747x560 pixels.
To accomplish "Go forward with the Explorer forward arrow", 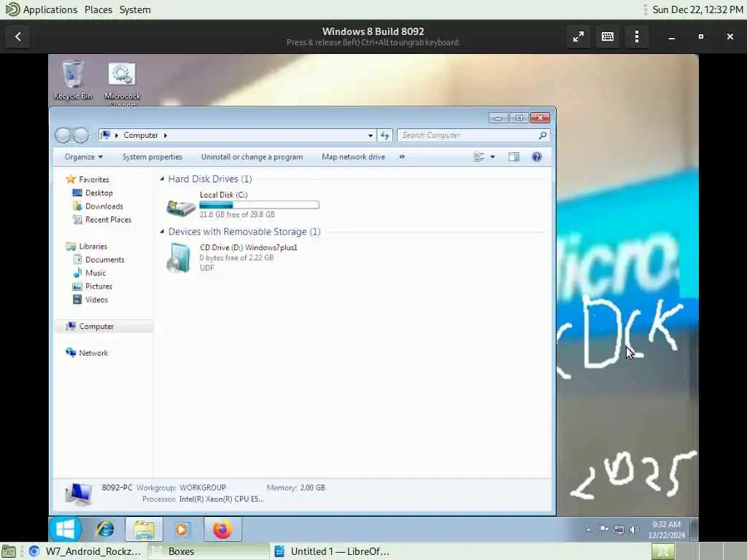I will [81, 136].
